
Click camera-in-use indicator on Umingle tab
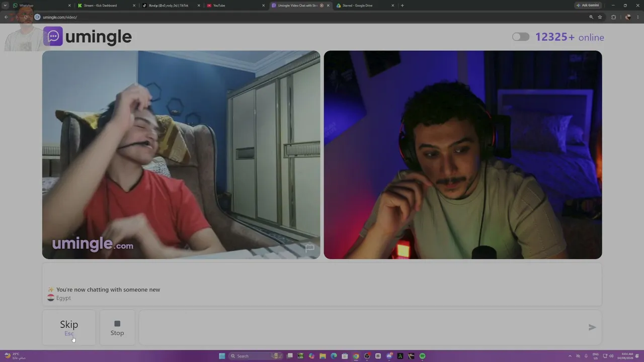coord(322,6)
